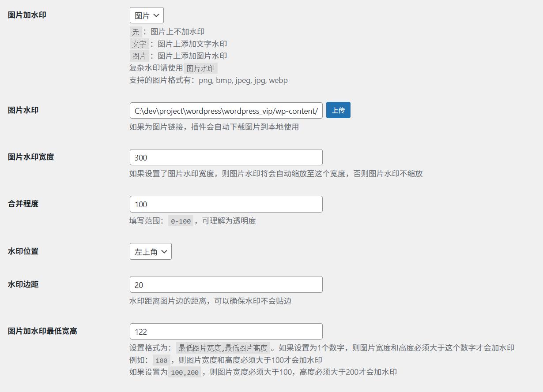Click the 0-100 range code tag
This screenshot has width=543, height=392.
tap(181, 221)
